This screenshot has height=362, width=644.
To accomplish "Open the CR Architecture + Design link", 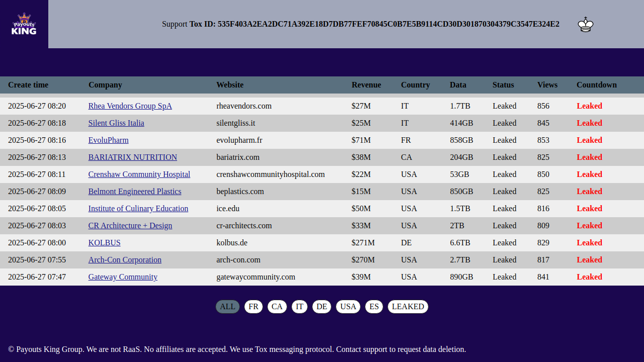I will click(x=130, y=226).
